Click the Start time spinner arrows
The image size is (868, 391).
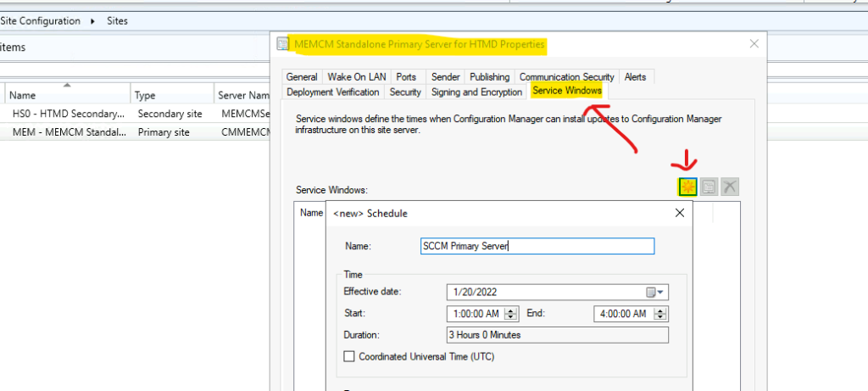click(511, 314)
